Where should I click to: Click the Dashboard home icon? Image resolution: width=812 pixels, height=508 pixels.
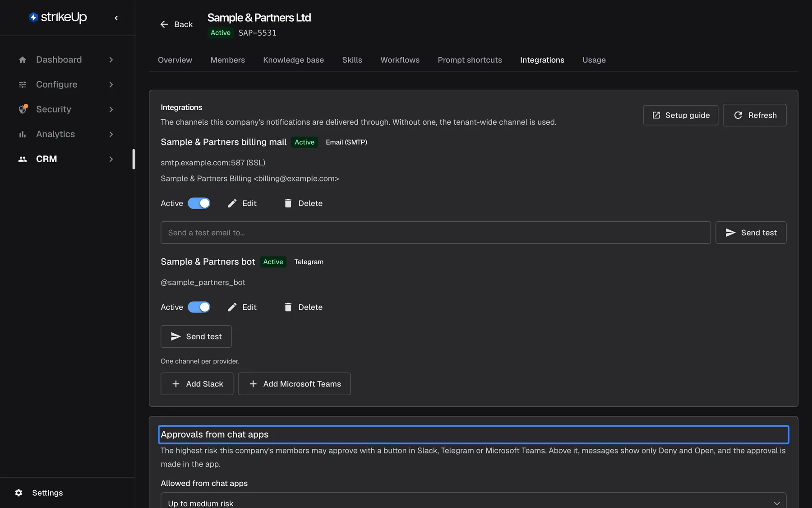pyautogui.click(x=23, y=60)
